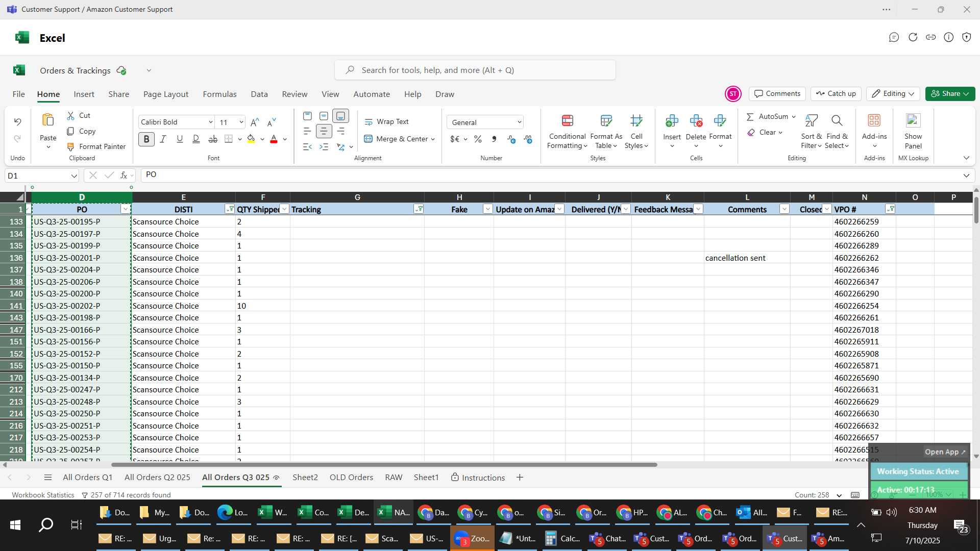Open the font size dropdown
Screen dimensions: 980x551
coord(241,122)
